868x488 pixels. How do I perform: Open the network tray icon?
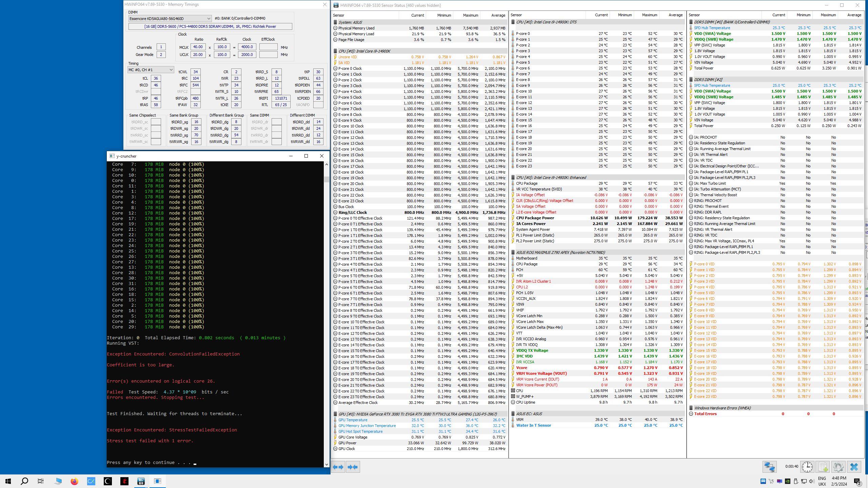click(804, 481)
